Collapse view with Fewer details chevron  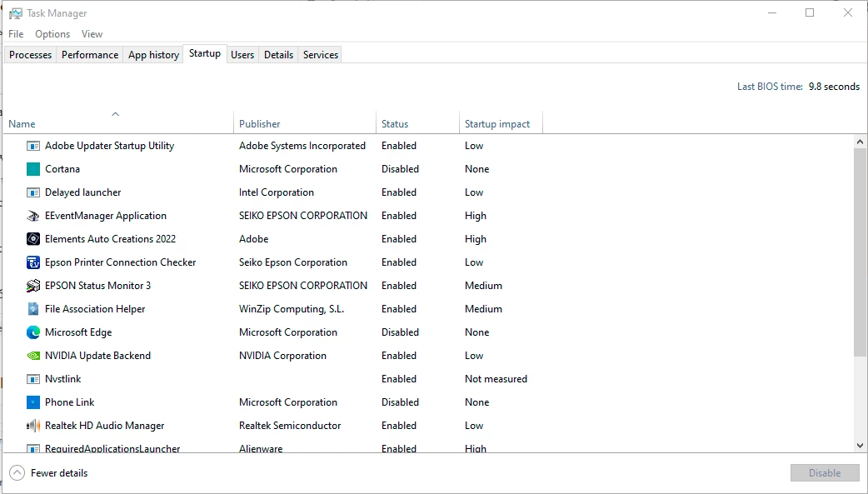17,473
